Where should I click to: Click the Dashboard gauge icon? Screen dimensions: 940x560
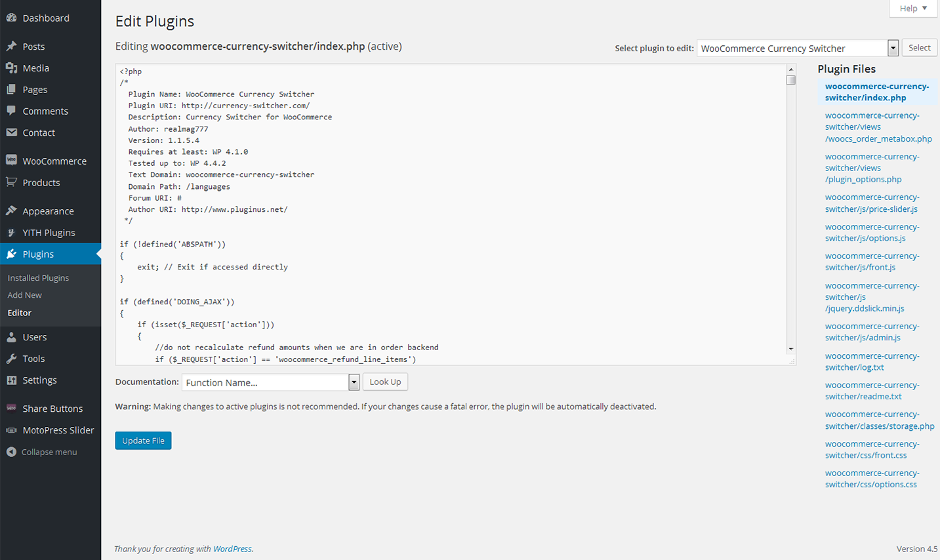point(11,18)
